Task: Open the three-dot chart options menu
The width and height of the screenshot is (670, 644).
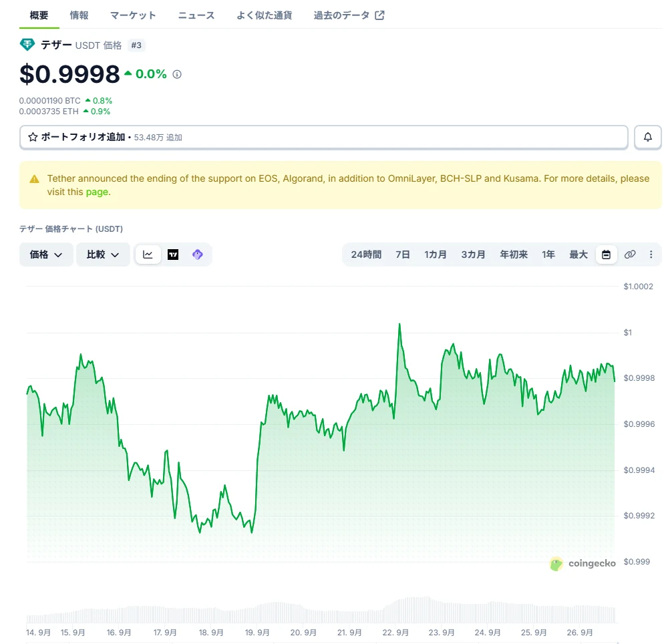Action: (x=651, y=255)
